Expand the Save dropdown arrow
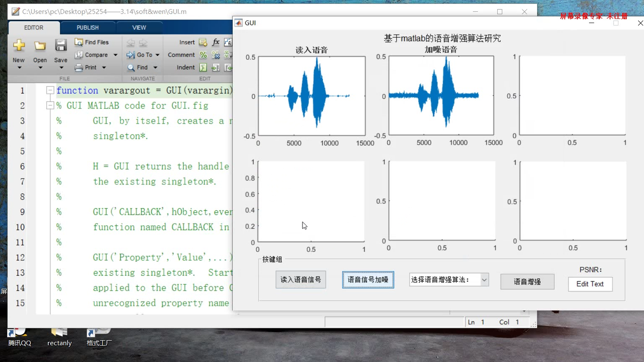Image resolution: width=644 pixels, height=362 pixels. click(x=61, y=68)
